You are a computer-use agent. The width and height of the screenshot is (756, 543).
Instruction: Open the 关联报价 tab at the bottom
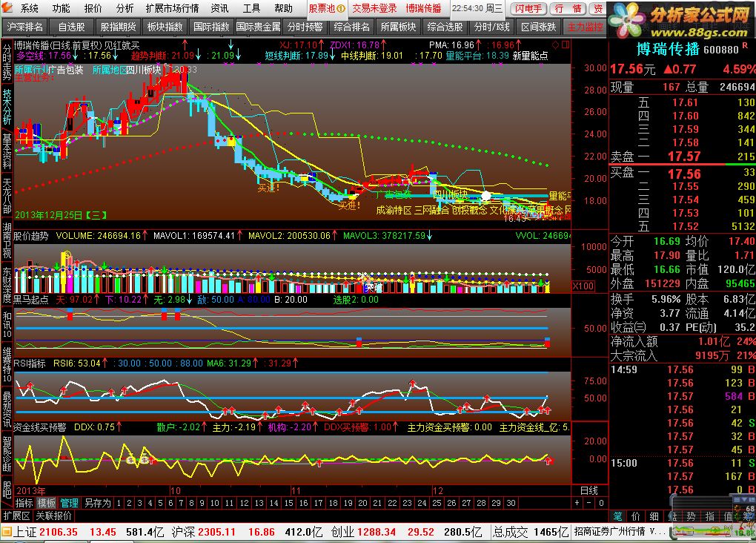pyautogui.click(x=53, y=516)
